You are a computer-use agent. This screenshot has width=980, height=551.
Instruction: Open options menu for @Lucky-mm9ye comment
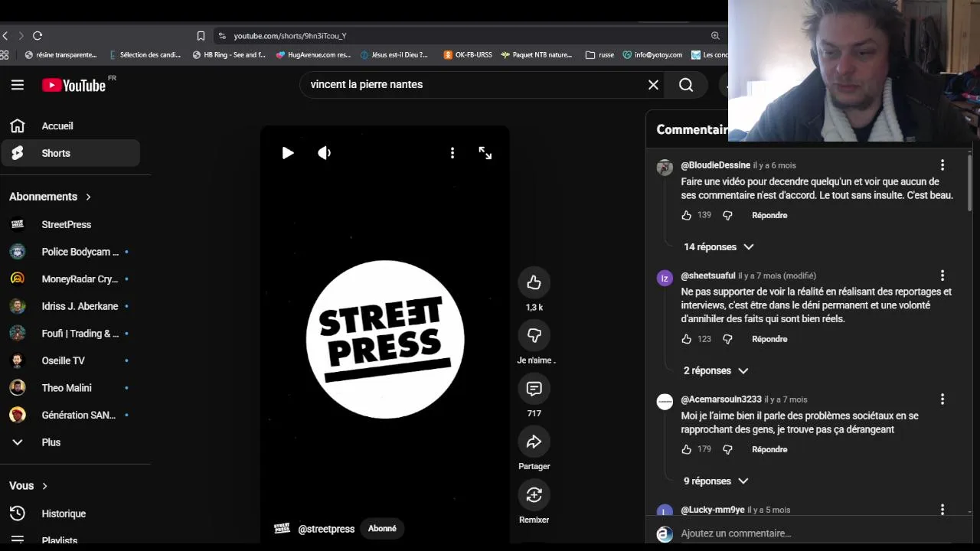[942, 510]
